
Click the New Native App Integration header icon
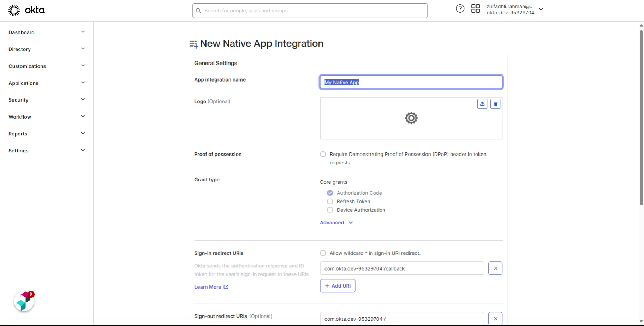193,44
